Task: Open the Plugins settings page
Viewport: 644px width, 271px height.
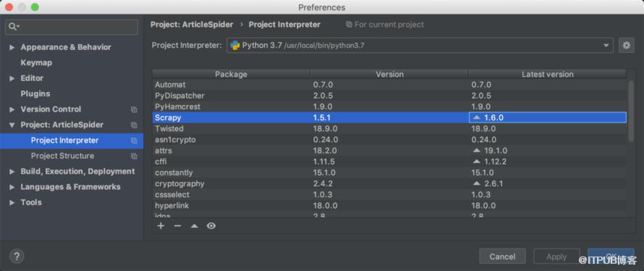Action: click(x=35, y=93)
